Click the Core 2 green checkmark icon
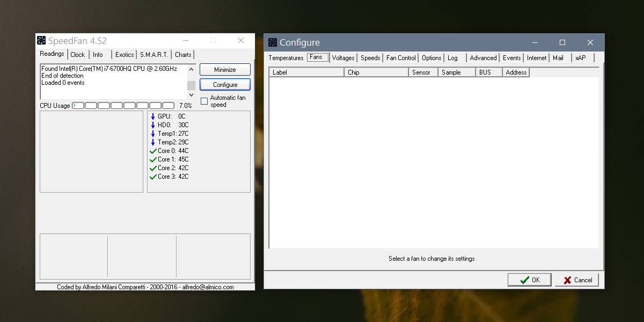Screen dimensions: 644x322 tap(153, 168)
